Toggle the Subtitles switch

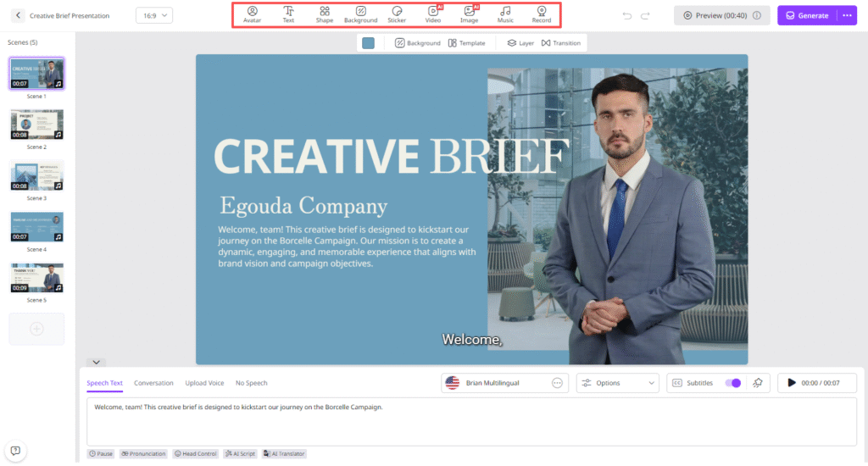(733, 383)
